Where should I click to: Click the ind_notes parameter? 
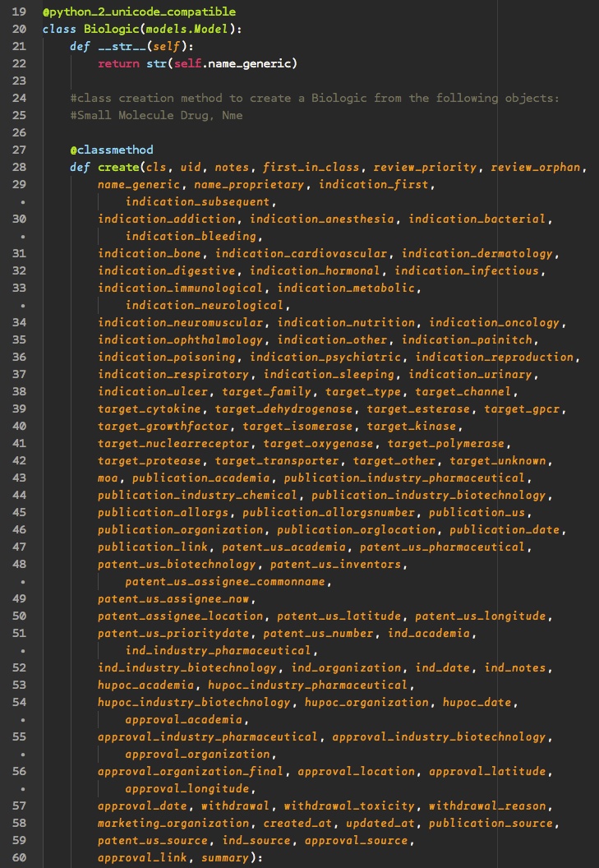coord(515,667)
